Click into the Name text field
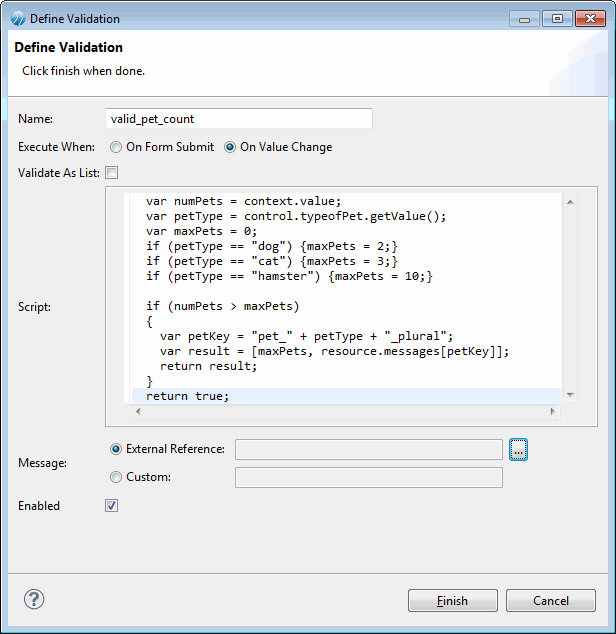 [239, 119]
